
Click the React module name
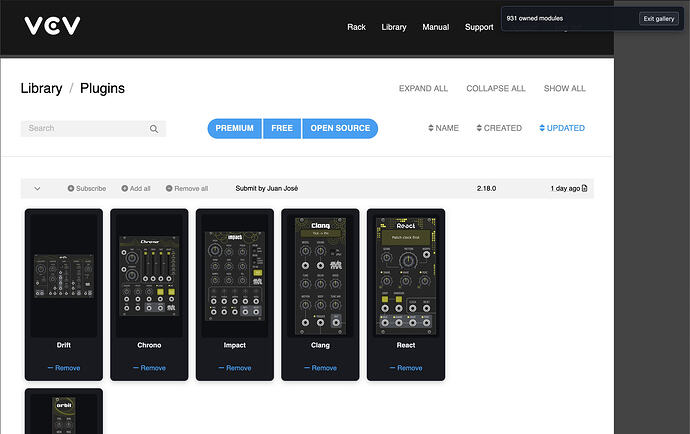point(406,345)
